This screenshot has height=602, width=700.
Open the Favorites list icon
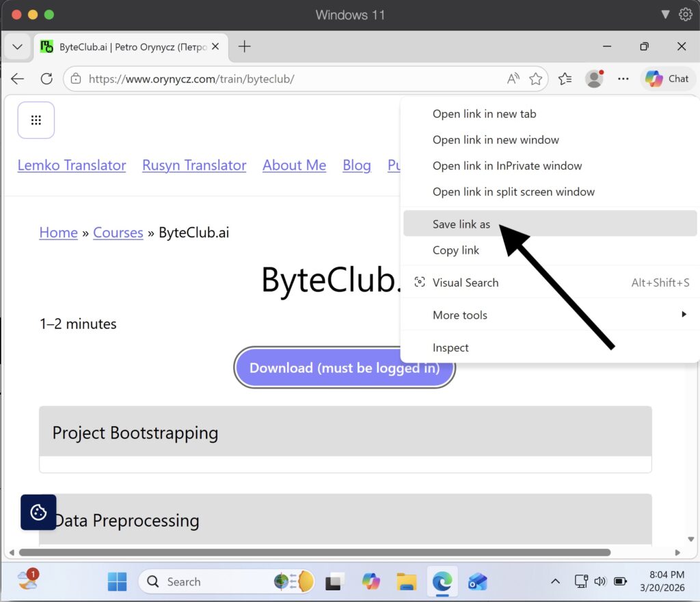point(565,79)
